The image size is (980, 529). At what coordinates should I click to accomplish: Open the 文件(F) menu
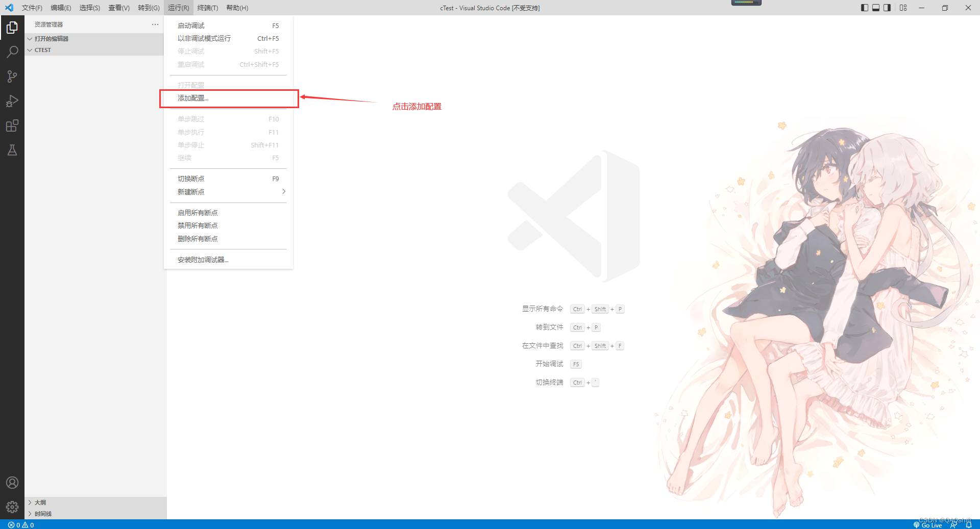click(32, 8)
